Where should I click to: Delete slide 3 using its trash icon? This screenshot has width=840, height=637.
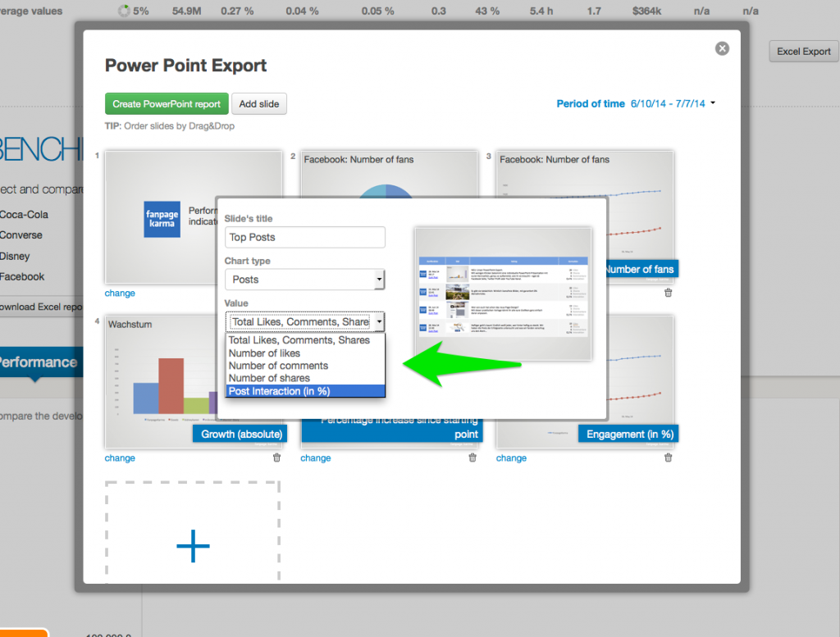[669, 291]
